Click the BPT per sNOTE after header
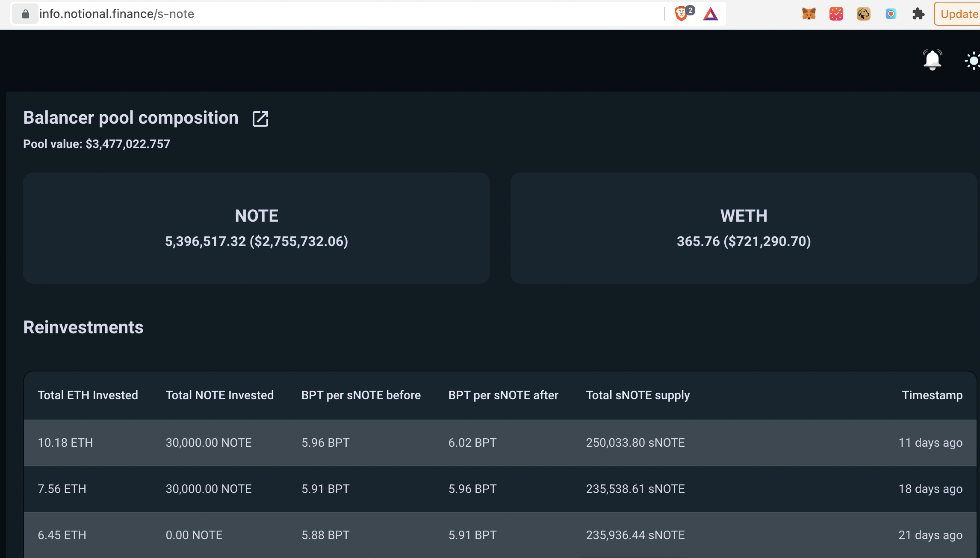Image resolution: width=980 pixels, height=558 pixels. coord(503,395)
